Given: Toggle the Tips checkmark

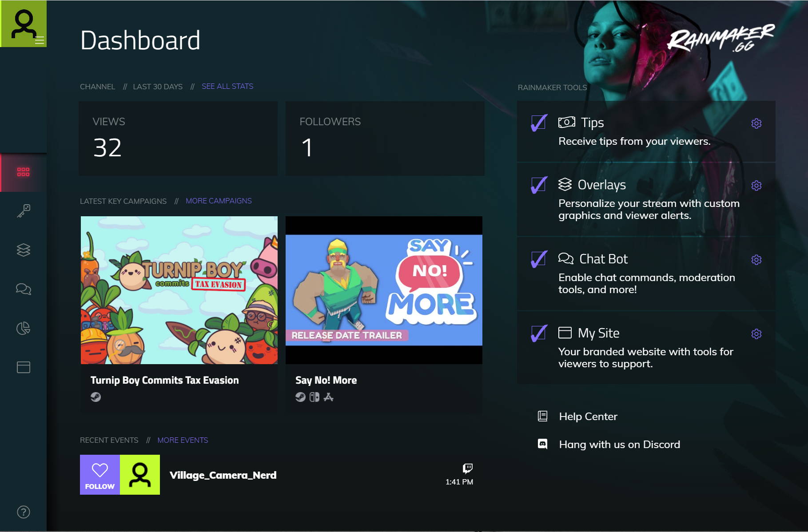Looking at the screenshot, I should 539,123.
